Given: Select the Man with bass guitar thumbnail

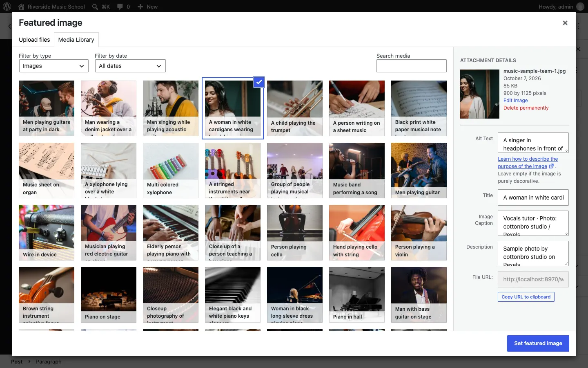Looking at the screenshot, I should pyautogui.click(x=419, y=295).
